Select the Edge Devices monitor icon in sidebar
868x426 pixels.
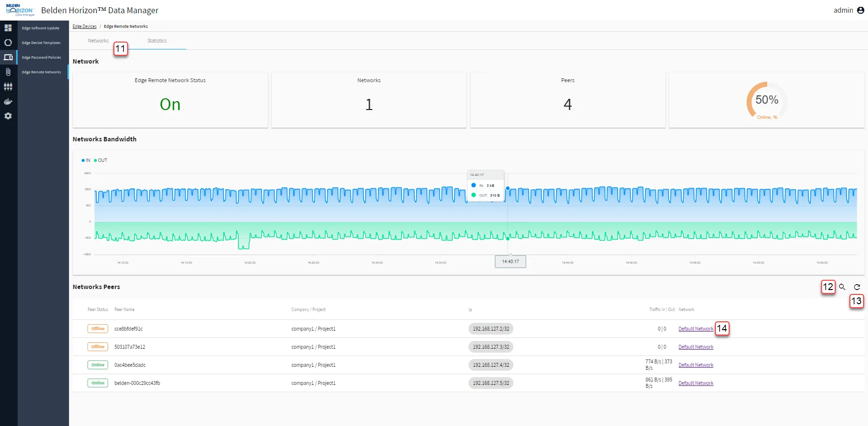click(8, 57)
